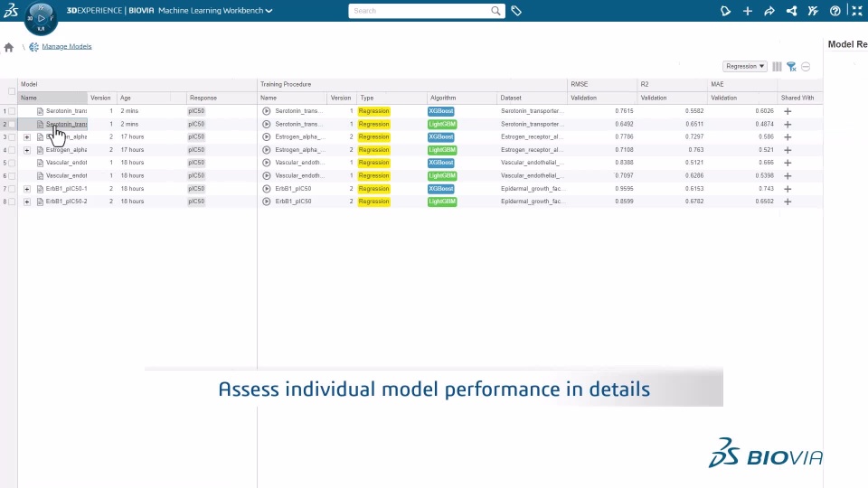Screen dimensions: 868x488
Task: Open procedure icon for row 3 Estrogen_alpha
Action: click(x=266, y=137)
